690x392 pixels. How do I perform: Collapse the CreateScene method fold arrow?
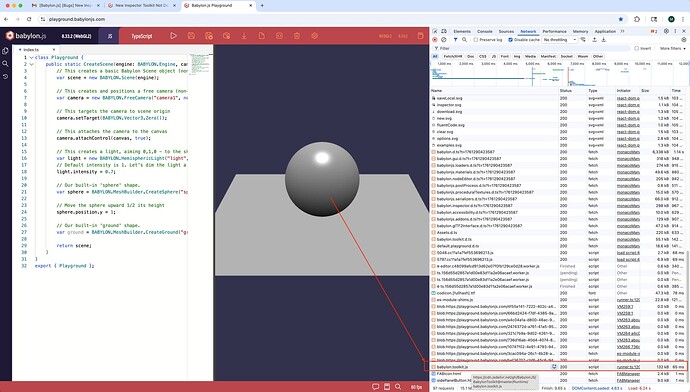coord(31,64)
